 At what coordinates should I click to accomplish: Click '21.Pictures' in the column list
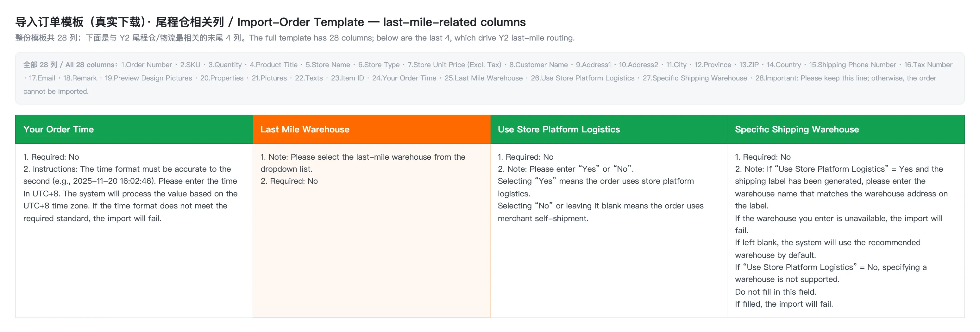pyautogui.click(x=269, y=78)
